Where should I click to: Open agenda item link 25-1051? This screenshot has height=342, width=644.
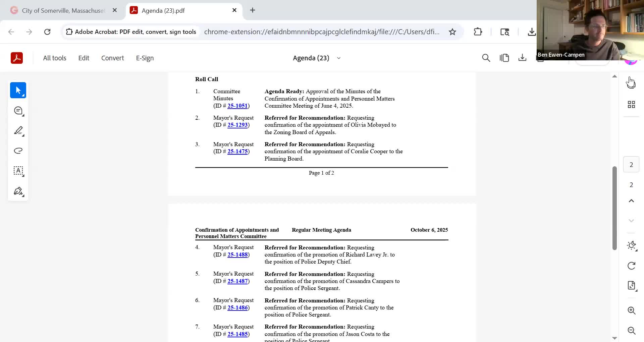(x=237, y=106)
